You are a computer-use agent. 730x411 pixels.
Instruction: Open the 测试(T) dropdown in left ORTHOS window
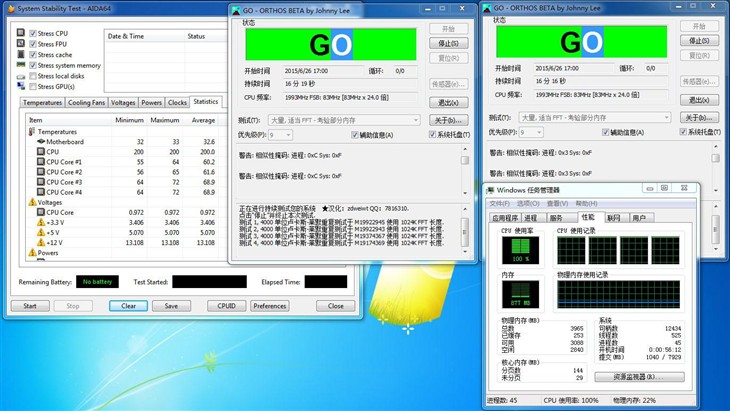(344, 120)
